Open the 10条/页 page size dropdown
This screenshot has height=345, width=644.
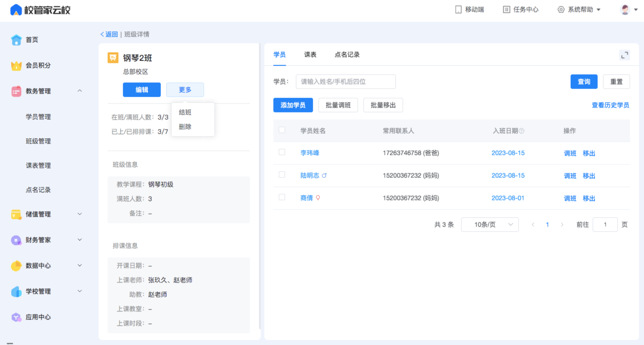pos(490,224)
